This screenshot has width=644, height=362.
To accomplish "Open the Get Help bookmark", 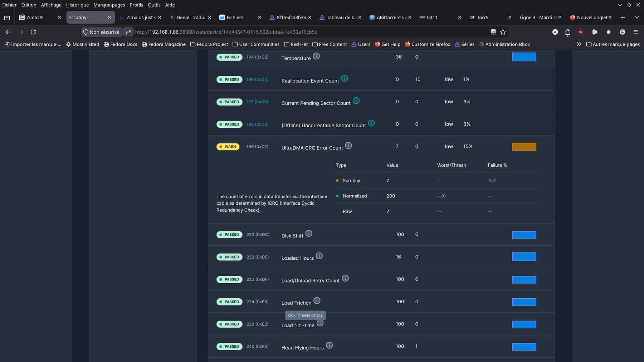I will point(387,44).
